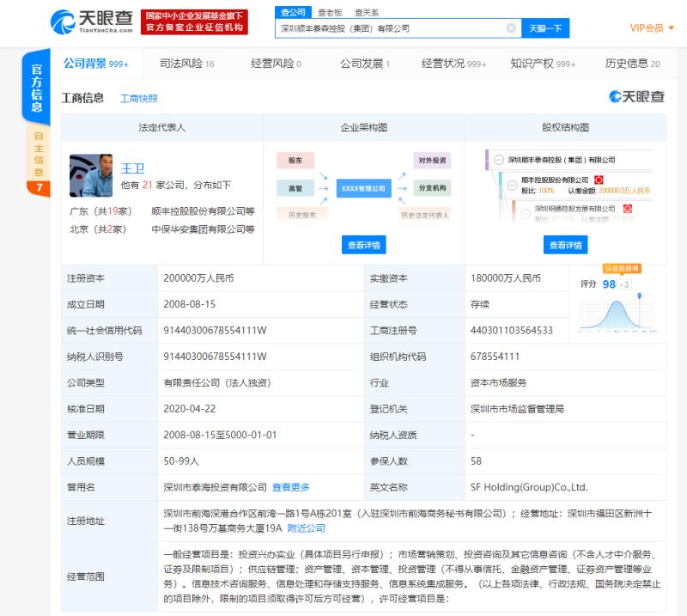687x616 pixels.
Task: Collapse the 深圳顺丰泰森控股 tree node
Action: pos(499,160)
